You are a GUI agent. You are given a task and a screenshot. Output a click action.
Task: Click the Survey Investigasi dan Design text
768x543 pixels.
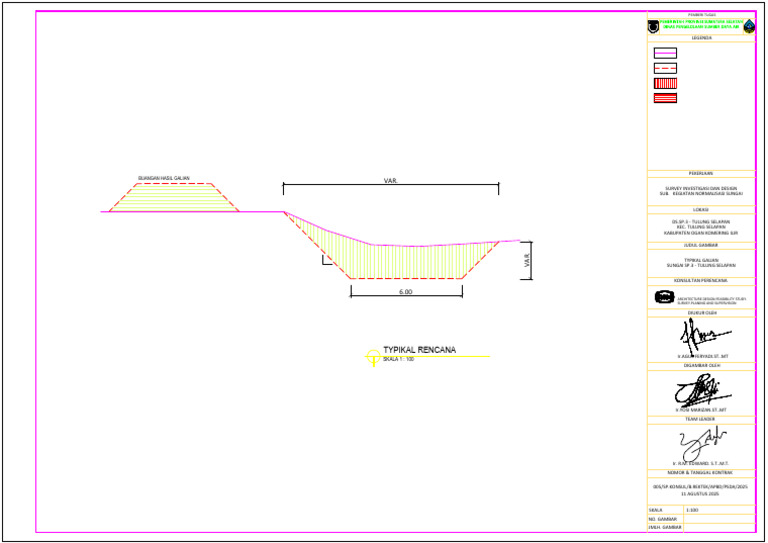[x=701, y=189]
